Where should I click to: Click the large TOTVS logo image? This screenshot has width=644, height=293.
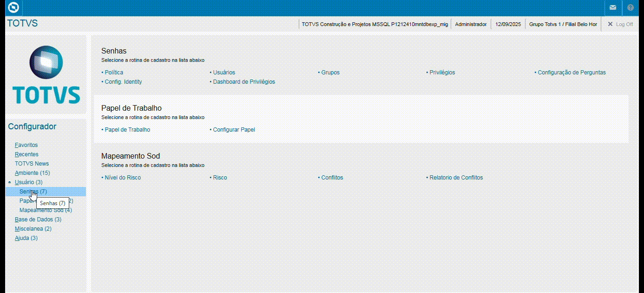coord(46,74)
